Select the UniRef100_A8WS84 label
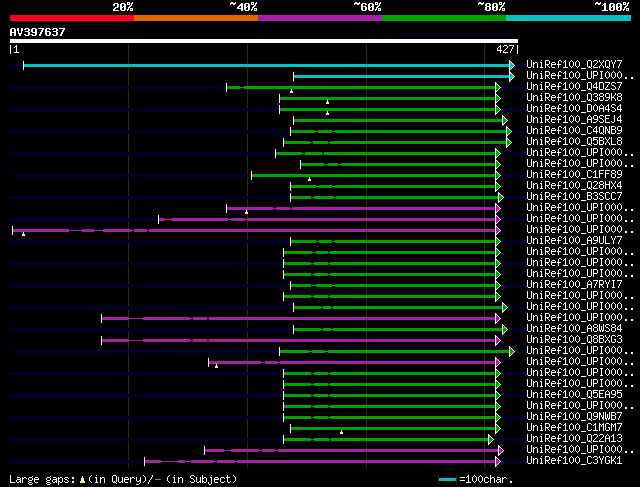640x487 pixels. click(574, 329)
